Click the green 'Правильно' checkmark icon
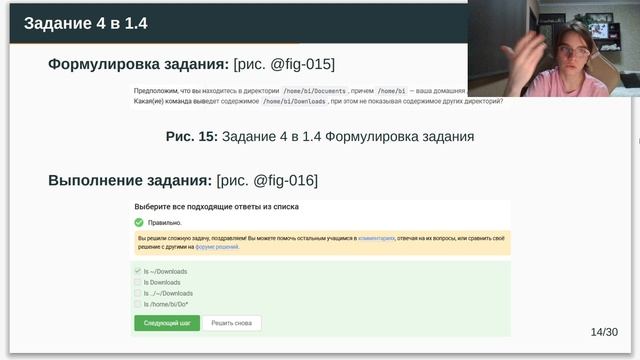The height and width of the screenshot is (360, 640). [139, 222]
